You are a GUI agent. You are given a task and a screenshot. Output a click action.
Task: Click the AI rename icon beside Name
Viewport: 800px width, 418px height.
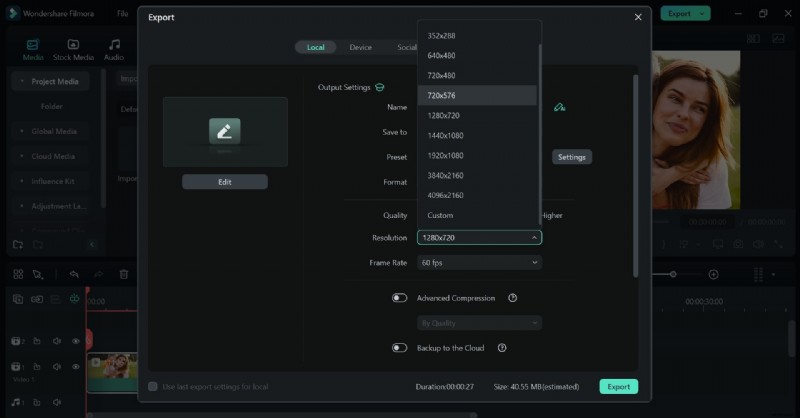[560, 107]
